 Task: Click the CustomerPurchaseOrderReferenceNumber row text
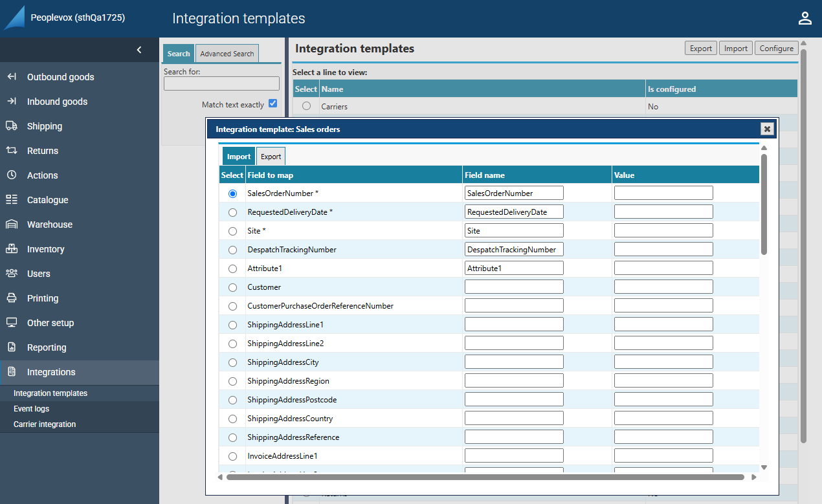(320, 306)
